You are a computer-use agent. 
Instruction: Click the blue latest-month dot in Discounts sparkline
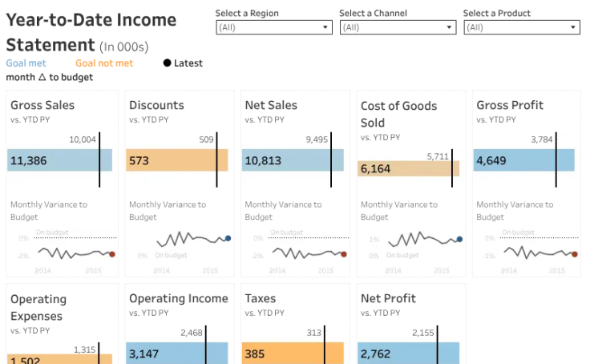coord(228,238)
